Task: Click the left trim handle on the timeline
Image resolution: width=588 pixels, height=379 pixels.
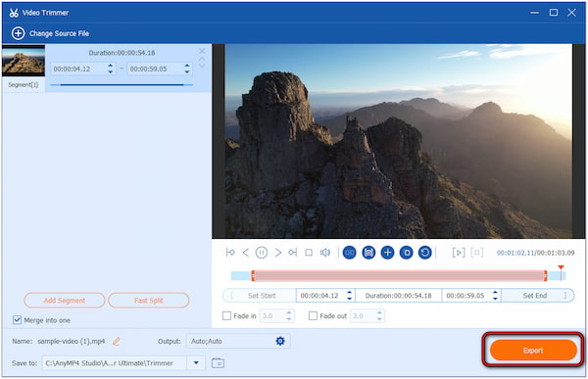Action: (253, 275)
